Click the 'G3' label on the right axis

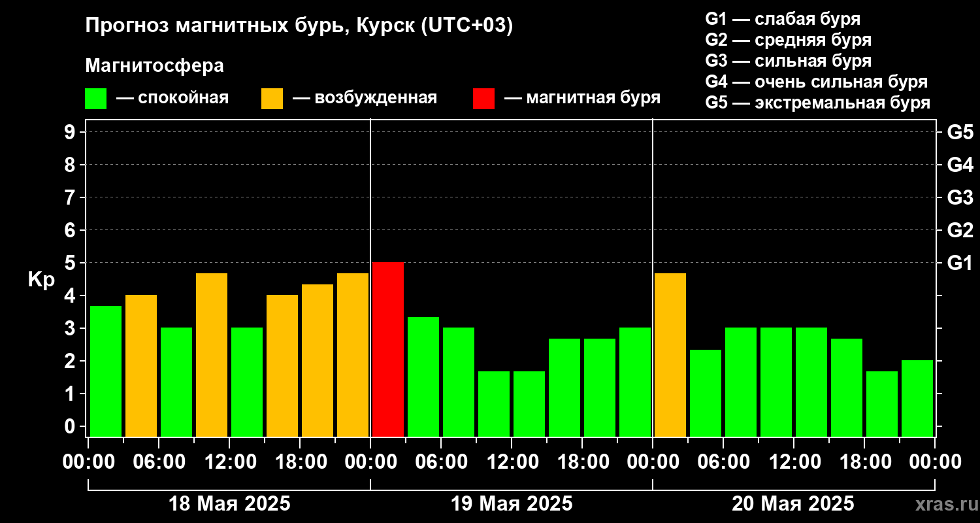(x=960, y=197)
